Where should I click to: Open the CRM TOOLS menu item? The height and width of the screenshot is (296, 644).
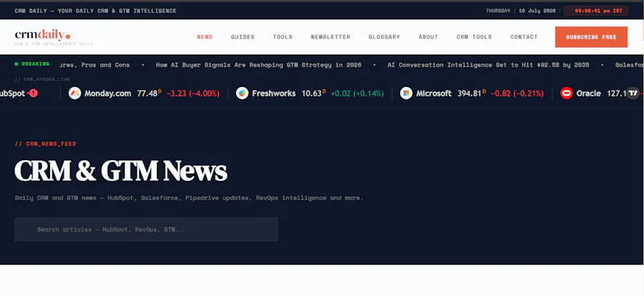point(474,37)
